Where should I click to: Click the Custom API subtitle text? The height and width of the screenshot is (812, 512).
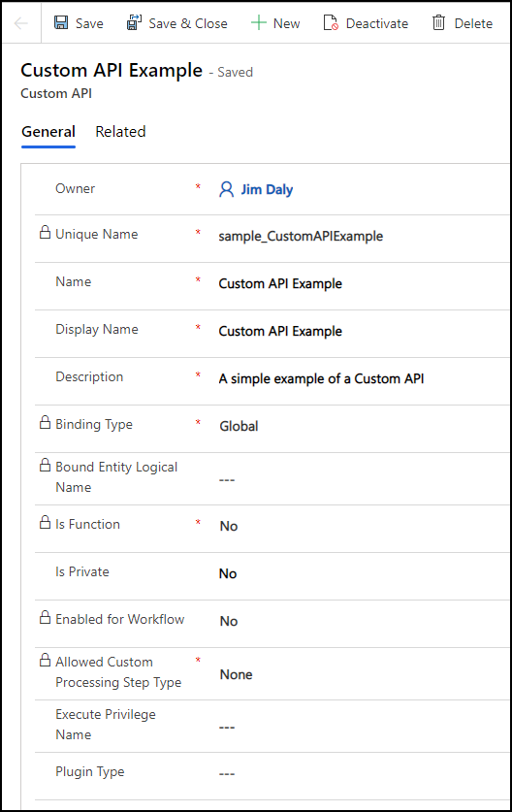tap(56, 94)
